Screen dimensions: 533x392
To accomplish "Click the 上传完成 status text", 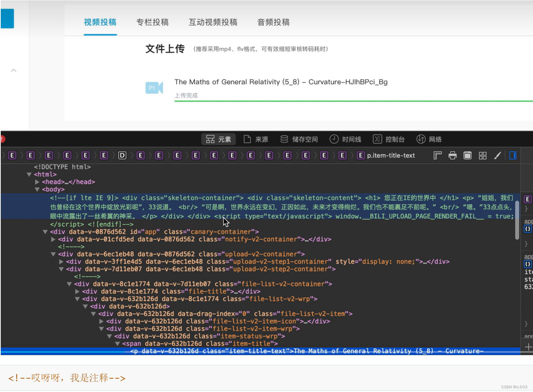I will pyautogui.click(x=186, y=95).
